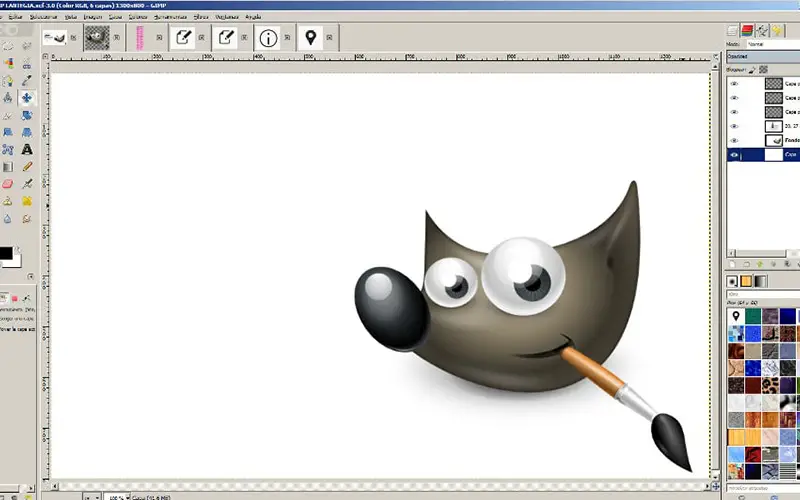Close the image tab with map pin icon
The width and height of the screenshot is (800, 500).
coord(329,38)
